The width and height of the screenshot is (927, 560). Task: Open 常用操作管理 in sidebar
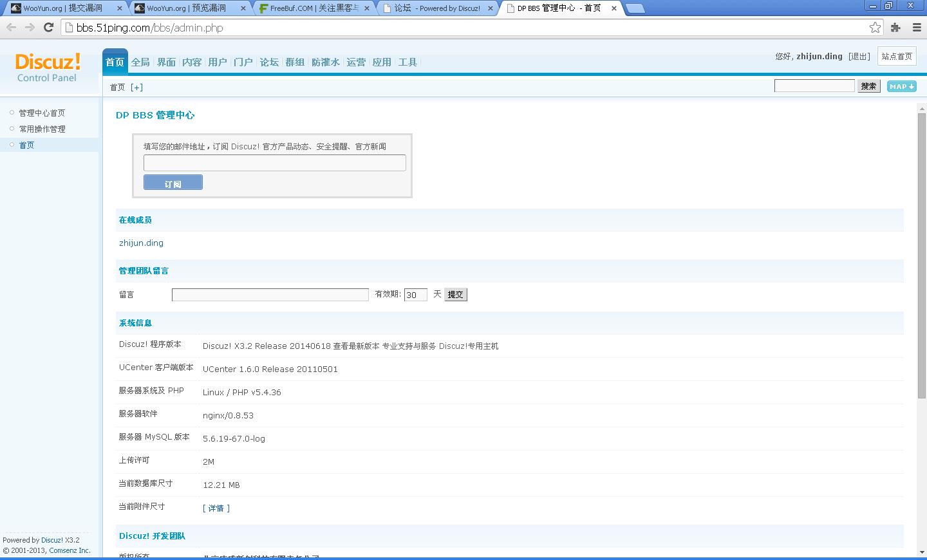click(x=42, y=129)
